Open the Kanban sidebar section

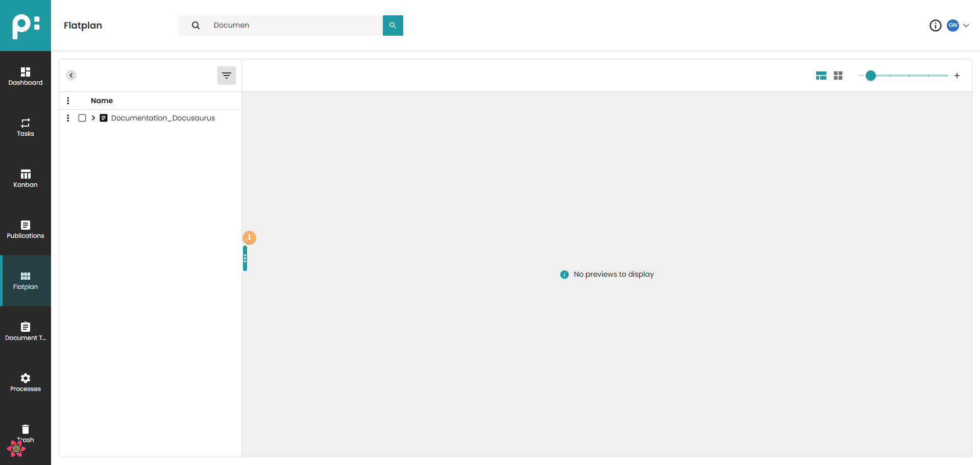(x=26, y=178)
